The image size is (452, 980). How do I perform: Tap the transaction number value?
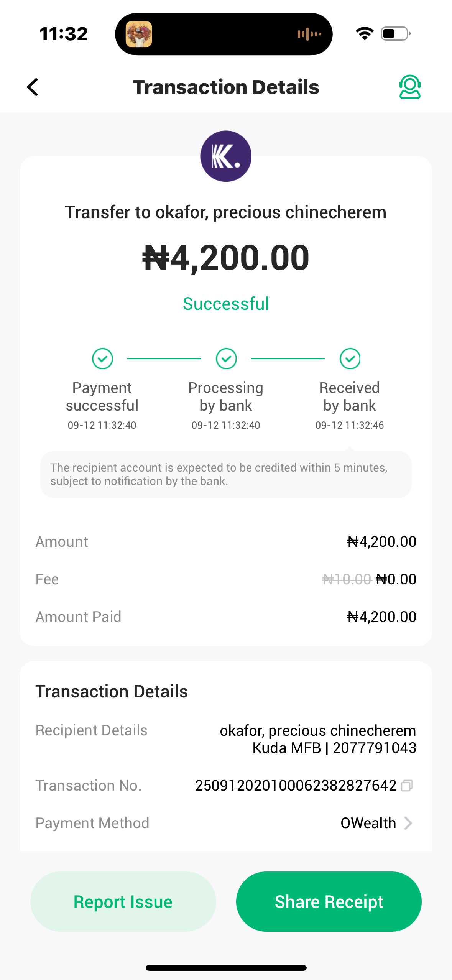click(296, 786)
